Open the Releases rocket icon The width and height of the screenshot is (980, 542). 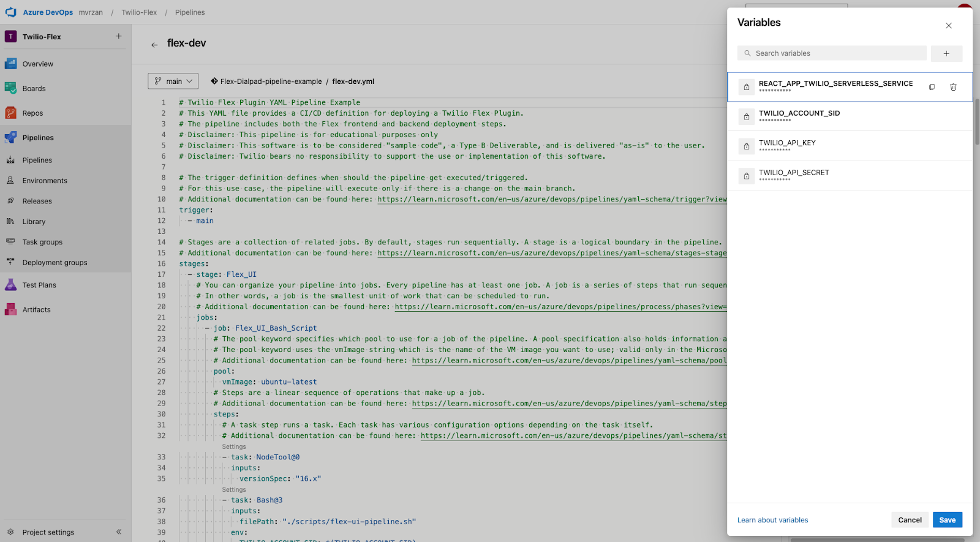pyautogui.click(x=10, y=201)
